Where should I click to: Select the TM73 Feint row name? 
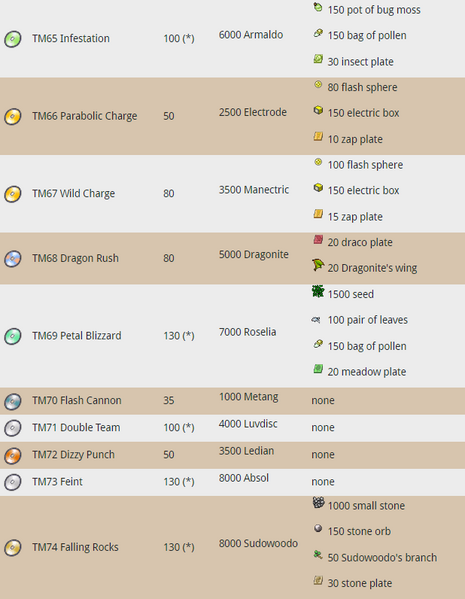(x=57, y=482)
